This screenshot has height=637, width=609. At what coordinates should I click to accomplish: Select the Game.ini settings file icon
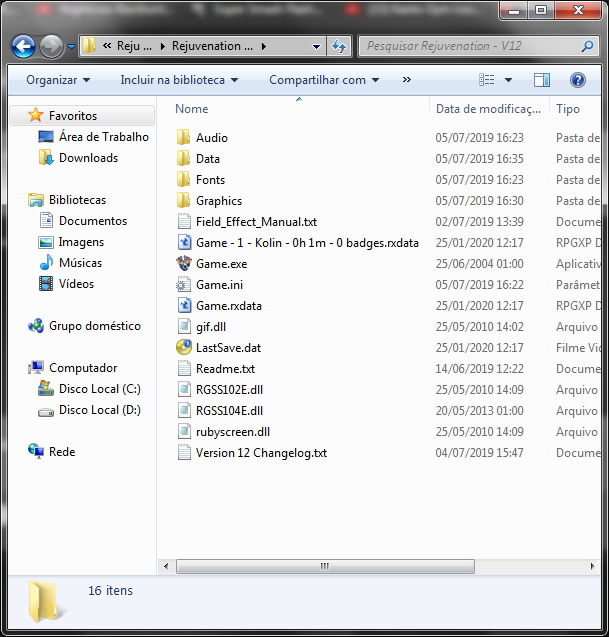183,285
